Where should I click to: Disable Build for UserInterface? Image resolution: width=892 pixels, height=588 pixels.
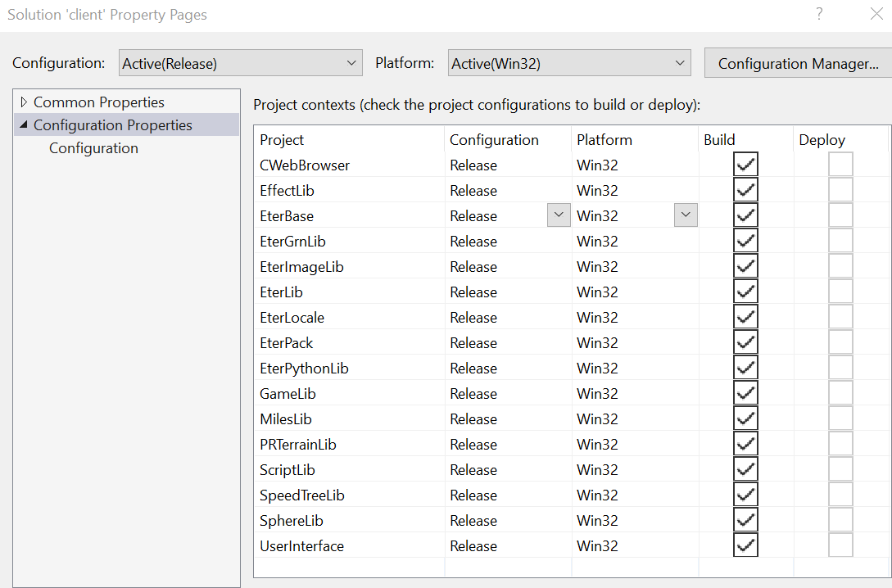745,545
